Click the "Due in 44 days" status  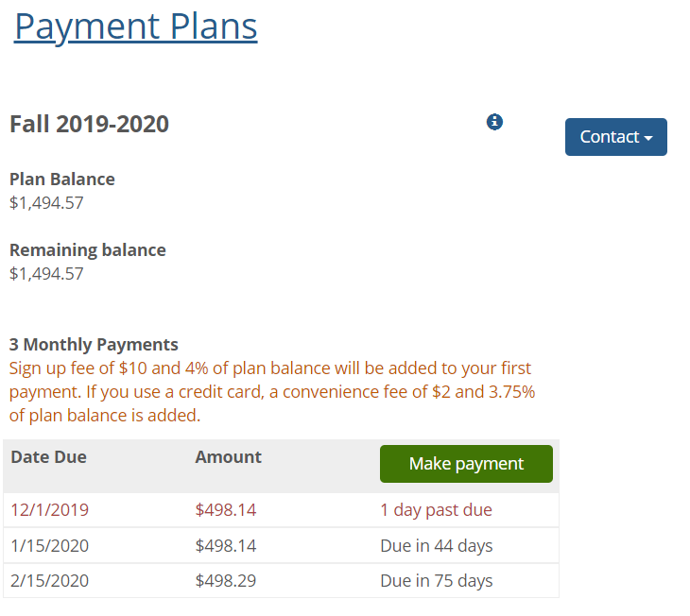tap(436, 546)
